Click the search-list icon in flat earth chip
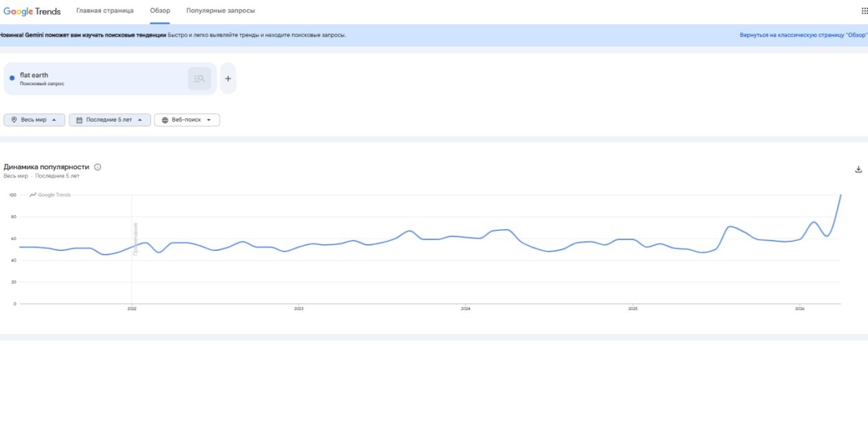This screenshot has height=429, width=868. click(x=200, y=78)
